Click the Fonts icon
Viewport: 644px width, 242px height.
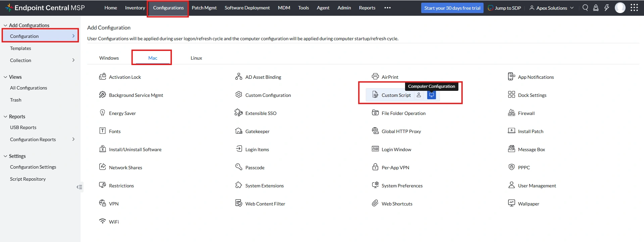pos(102,131)
